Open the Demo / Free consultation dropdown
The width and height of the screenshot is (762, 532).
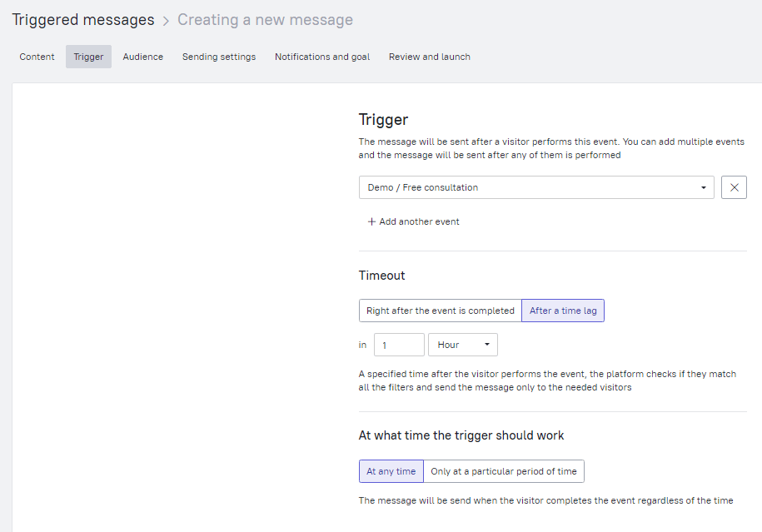coord(535,187)
